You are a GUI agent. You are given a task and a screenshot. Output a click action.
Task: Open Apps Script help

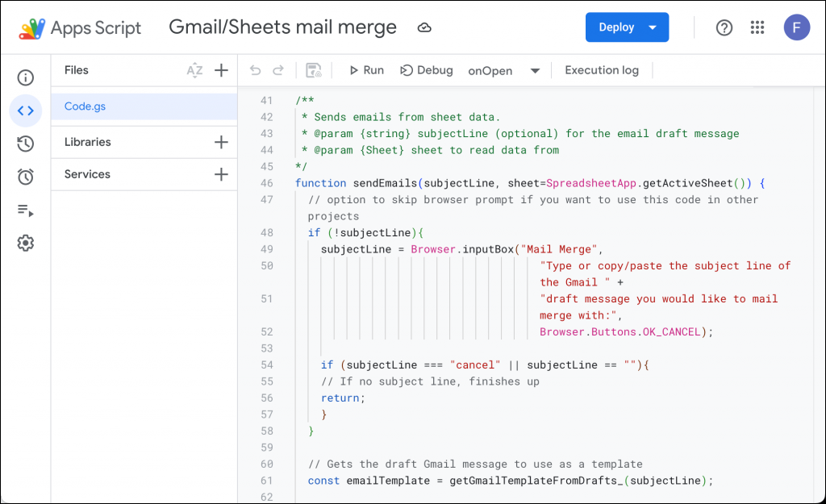[724, 27]
